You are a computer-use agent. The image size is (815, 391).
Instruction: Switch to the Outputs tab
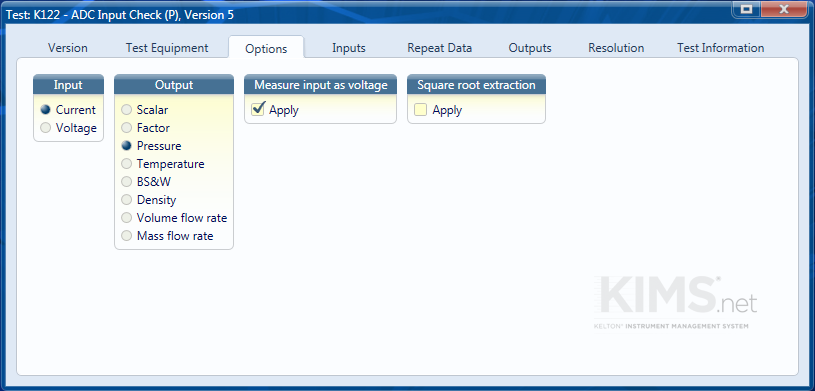point(530,48)
